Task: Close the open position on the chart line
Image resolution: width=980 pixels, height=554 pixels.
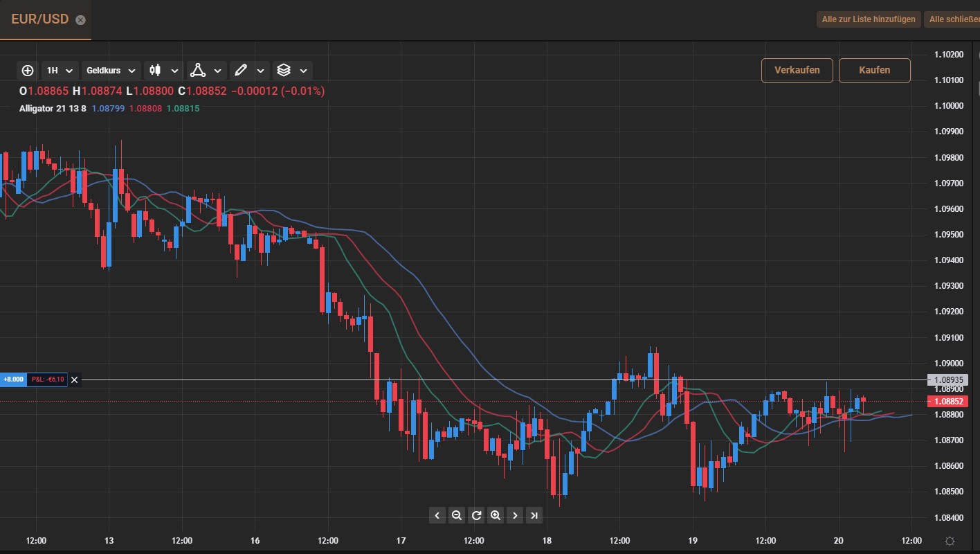Action: (75, 379)
